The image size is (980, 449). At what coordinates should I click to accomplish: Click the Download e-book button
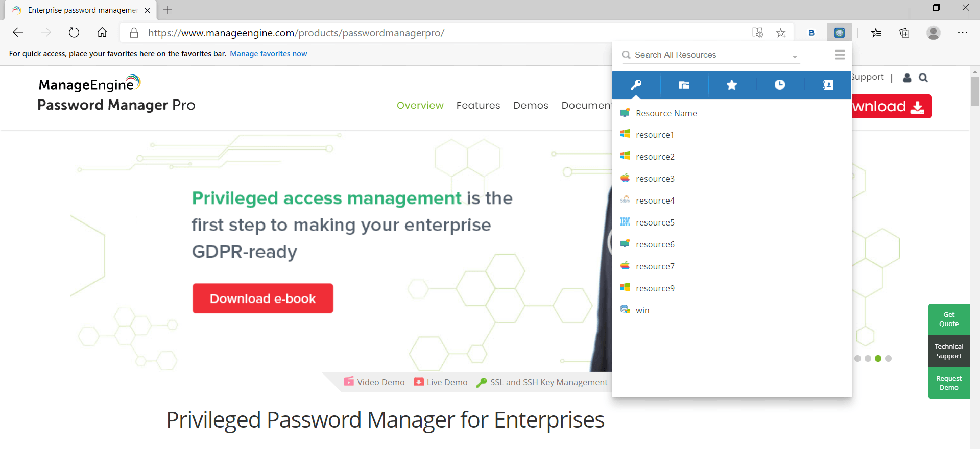[x=263, y=298]
